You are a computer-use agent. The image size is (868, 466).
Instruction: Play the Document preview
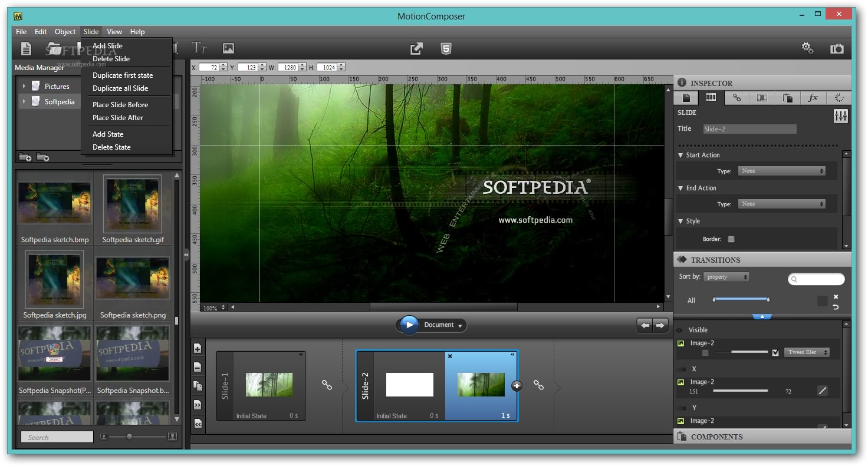pos(409,325)
